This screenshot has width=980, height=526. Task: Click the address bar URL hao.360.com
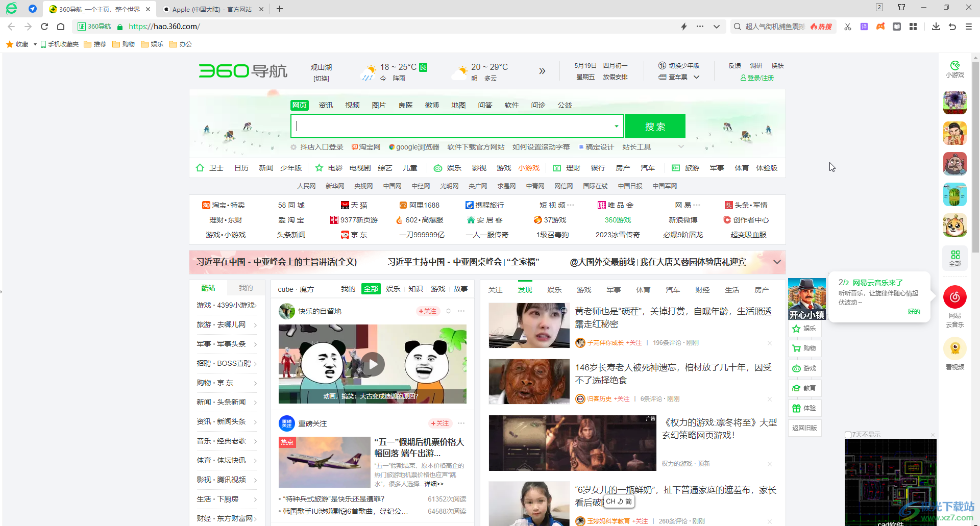[164, 27]
